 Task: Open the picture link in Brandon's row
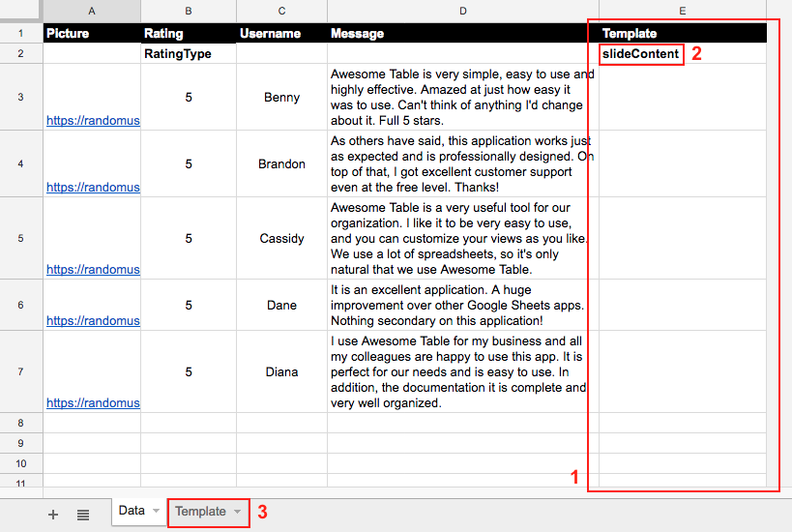(93, 188)
